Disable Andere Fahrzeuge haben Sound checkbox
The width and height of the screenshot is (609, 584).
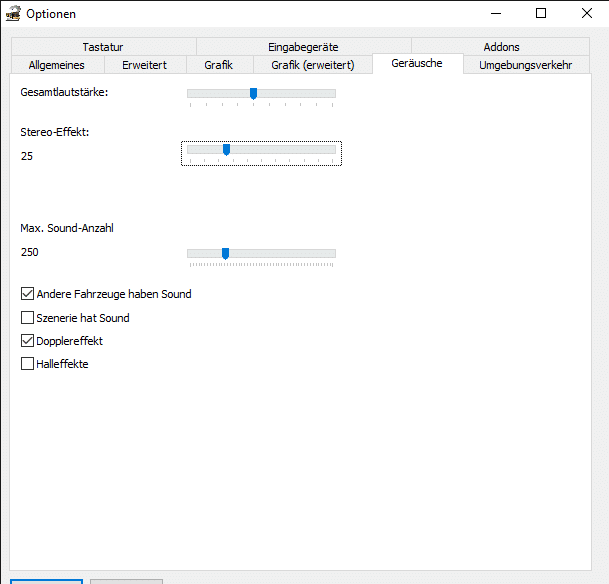pos(28,294)
